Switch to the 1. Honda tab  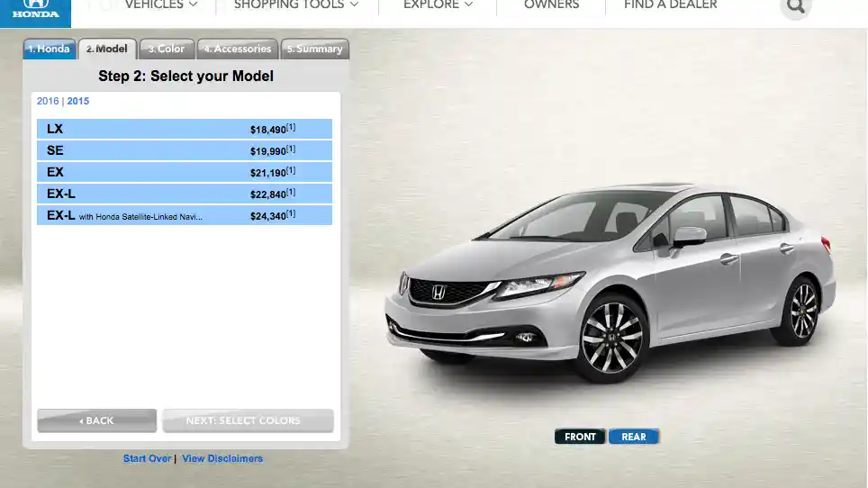[x=50, y=49]
